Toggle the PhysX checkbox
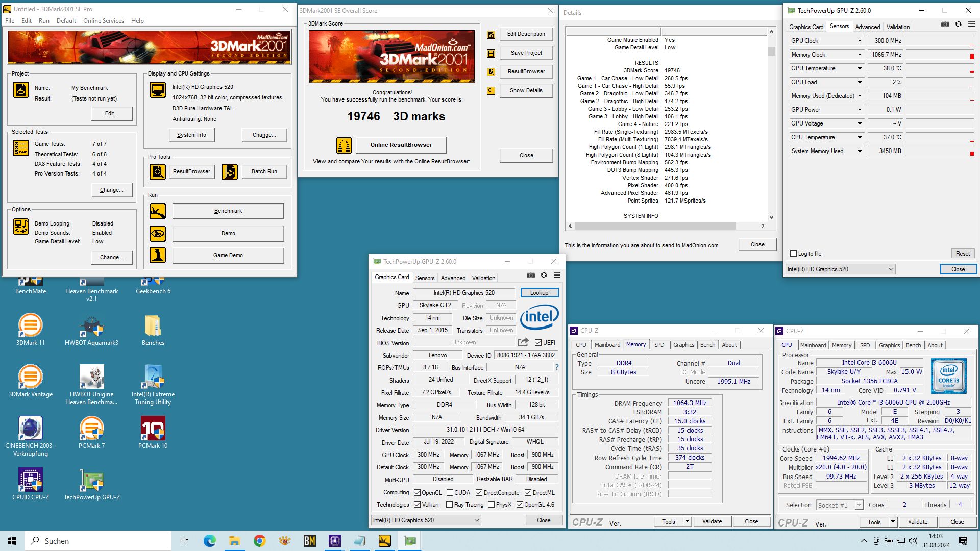980x551 pixels. pyautogui.click(x=491, y=505)
